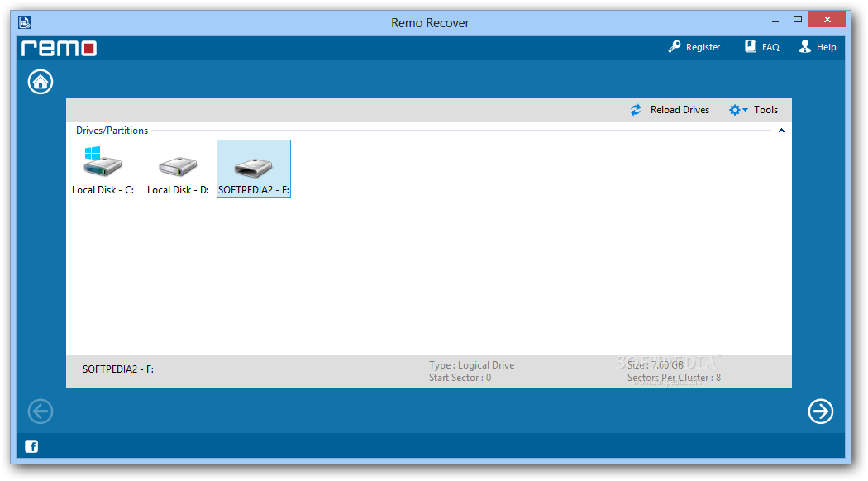This screenshot has width=868, height=481.
Task: Select the Local Disk C: drive icon
Action: pos(103,161)
